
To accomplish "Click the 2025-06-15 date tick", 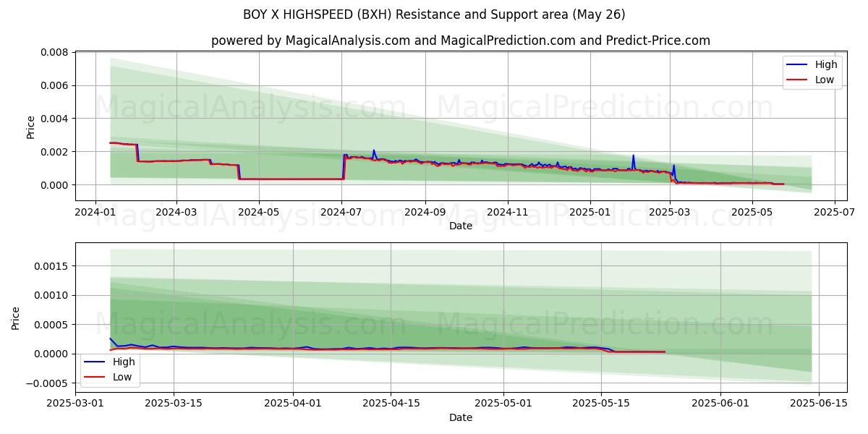I will [x=820, y=404].
